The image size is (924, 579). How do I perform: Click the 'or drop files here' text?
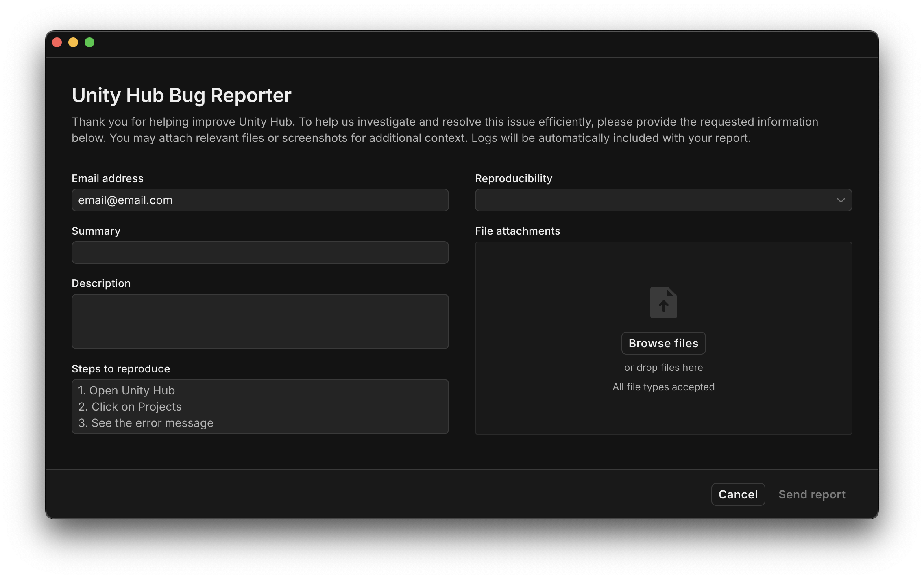pyautogui.click(x=663, y=367)
